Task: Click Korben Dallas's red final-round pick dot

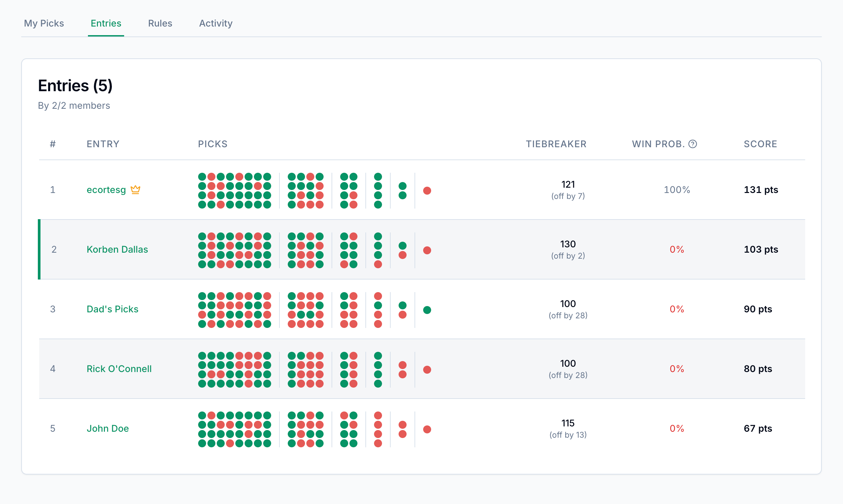Action: tap(427, 250)
